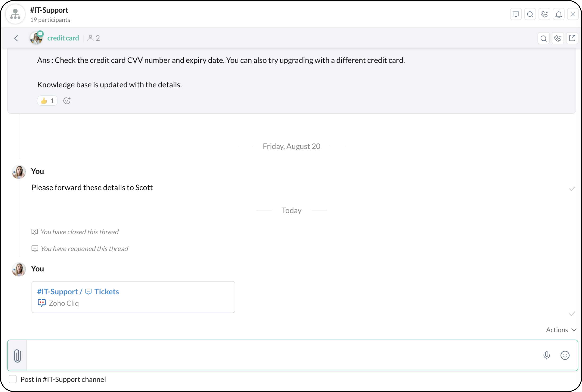
Task: Open the credit card thread title
Action: coord(63,38)
